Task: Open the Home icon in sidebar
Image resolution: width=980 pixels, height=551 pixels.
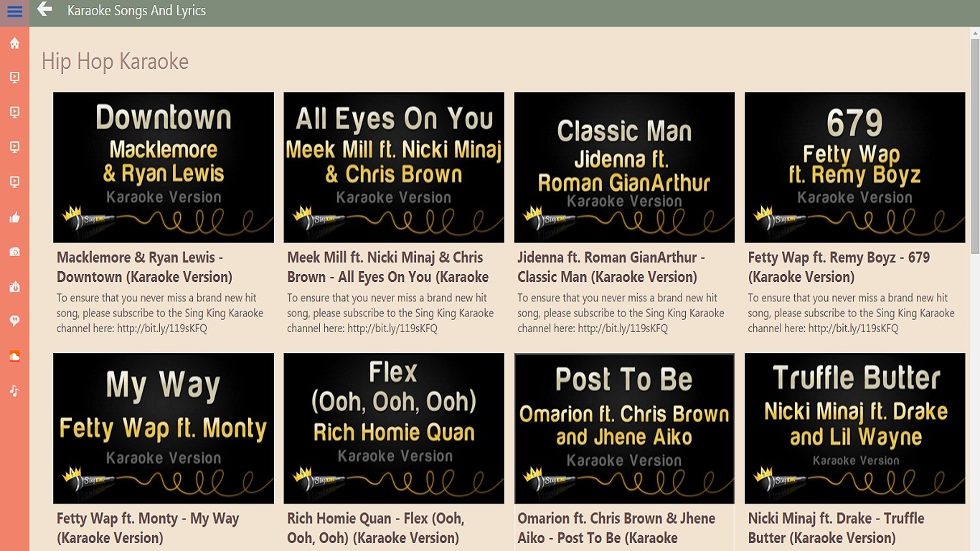Action: click(x=14, y=43)
